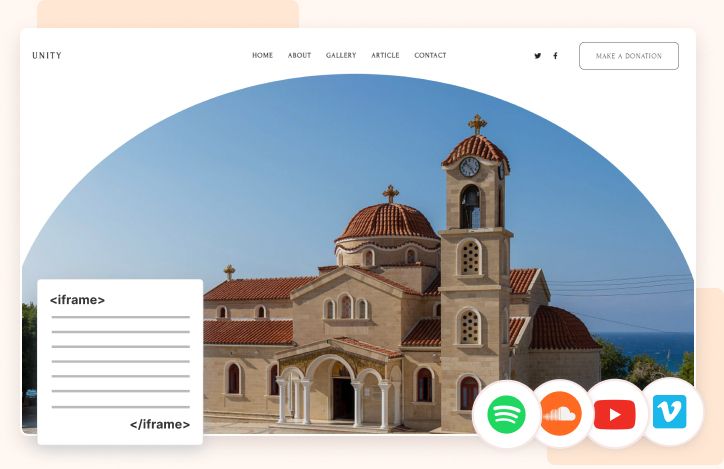Click the opening <iframe> tag text
This screenshot has height=469, width=724.
point(78,300)
